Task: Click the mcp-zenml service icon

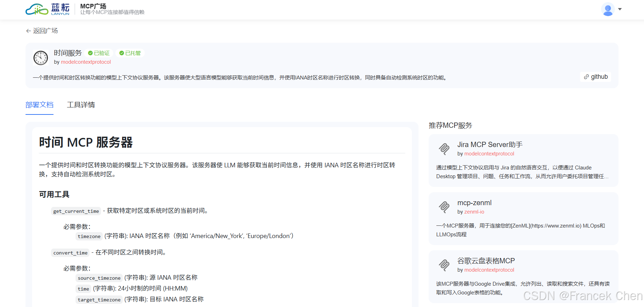Action: pyautogui.click(x=444, y=207)
